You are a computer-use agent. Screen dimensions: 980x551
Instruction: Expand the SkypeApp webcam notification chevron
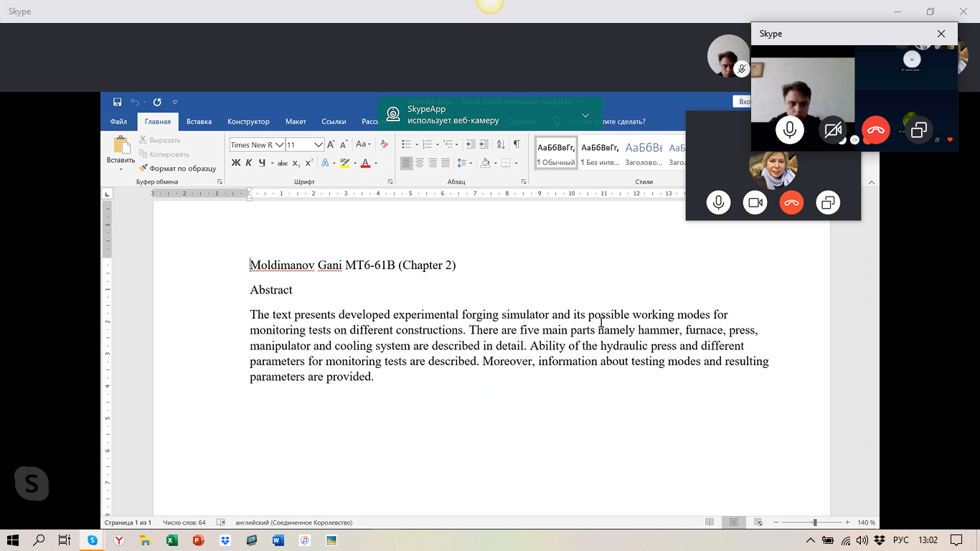pos(585,116)
